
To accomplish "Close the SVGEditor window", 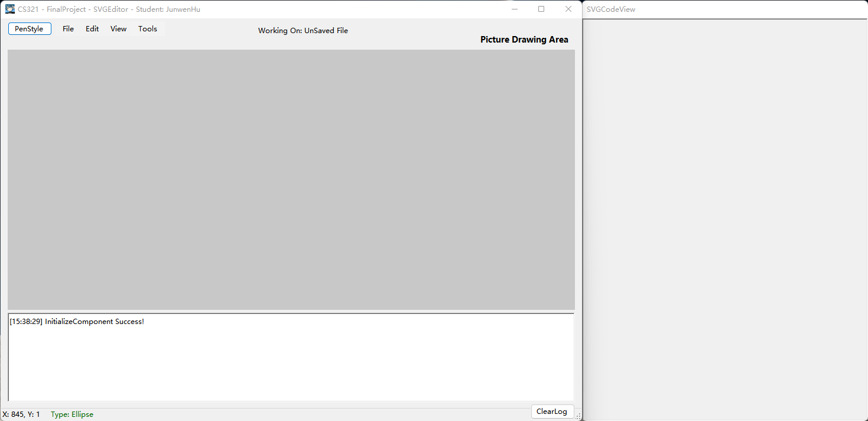I will point(568,9).
